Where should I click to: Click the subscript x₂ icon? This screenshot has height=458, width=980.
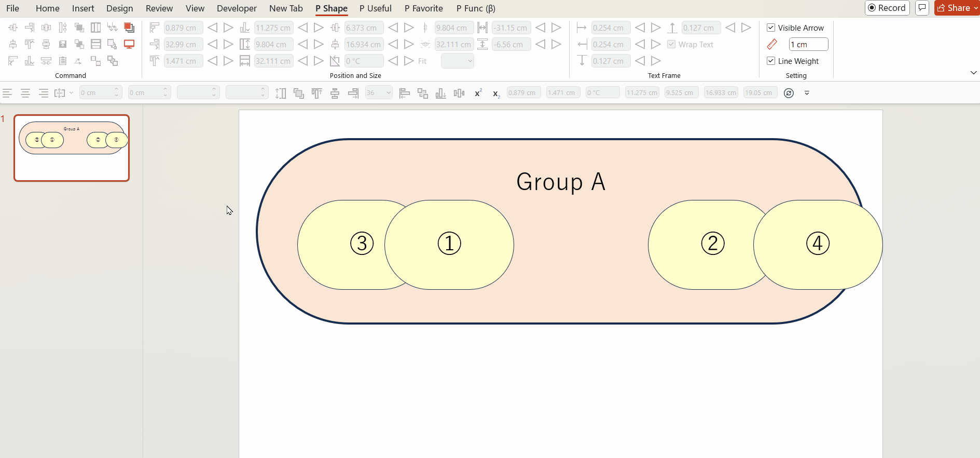496,93
